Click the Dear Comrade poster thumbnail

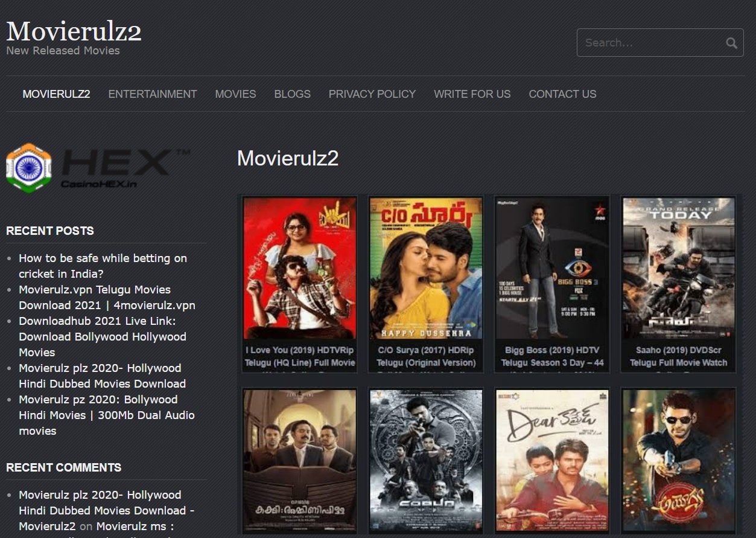coord(552,460)
